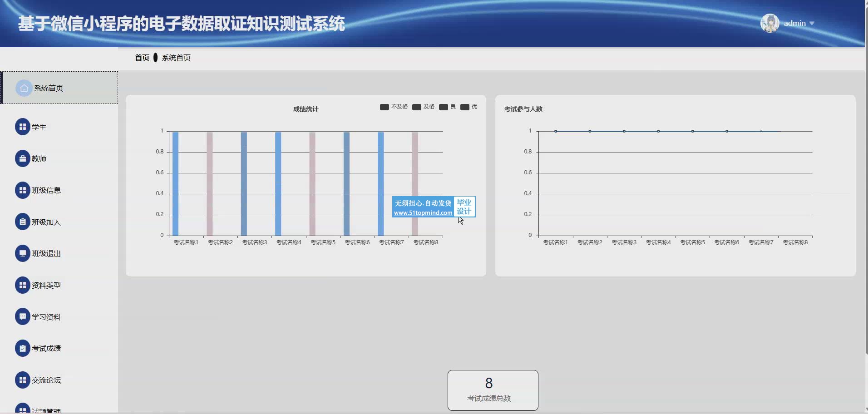Screen dimensions: 868x414
Task: Click the 首页 breadcrumb link
Action: pos(142,58)
